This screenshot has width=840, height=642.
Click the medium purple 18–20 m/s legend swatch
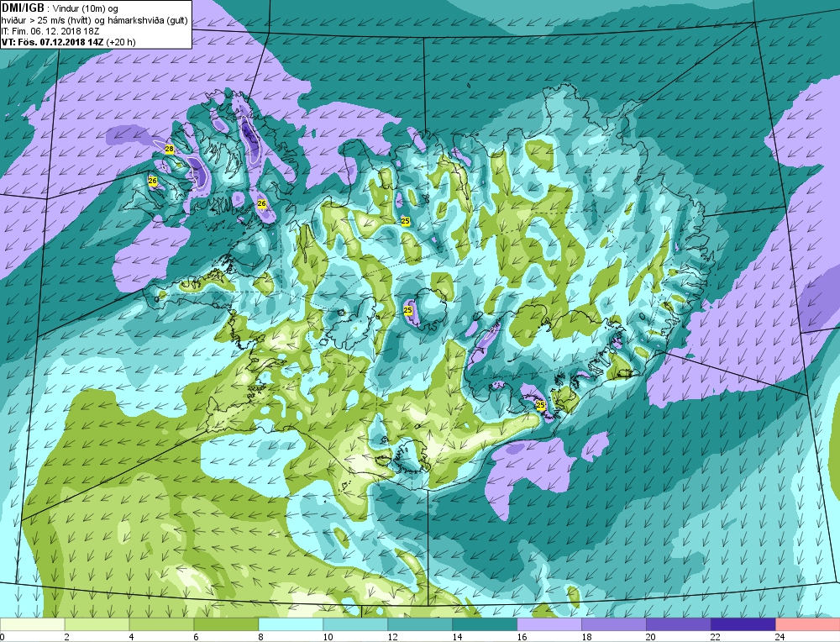614,624
